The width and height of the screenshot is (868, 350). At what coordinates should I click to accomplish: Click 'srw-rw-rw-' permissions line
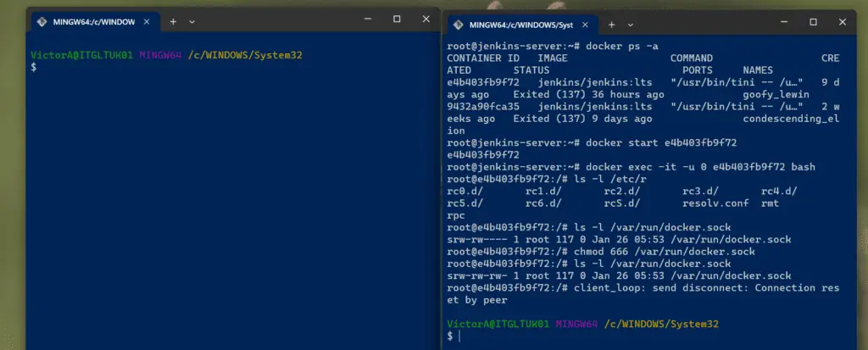pos(619,275)
